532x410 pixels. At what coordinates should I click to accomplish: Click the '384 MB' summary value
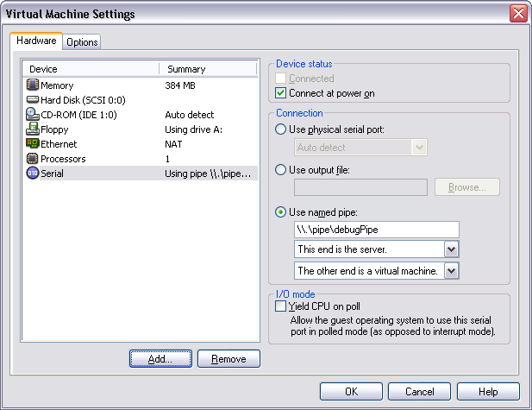click(180, 85)
